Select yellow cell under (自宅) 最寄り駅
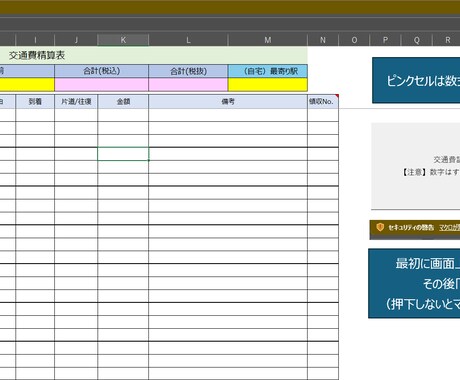The image size is (460, 380). pyautogui.click(x=268, y=84)
